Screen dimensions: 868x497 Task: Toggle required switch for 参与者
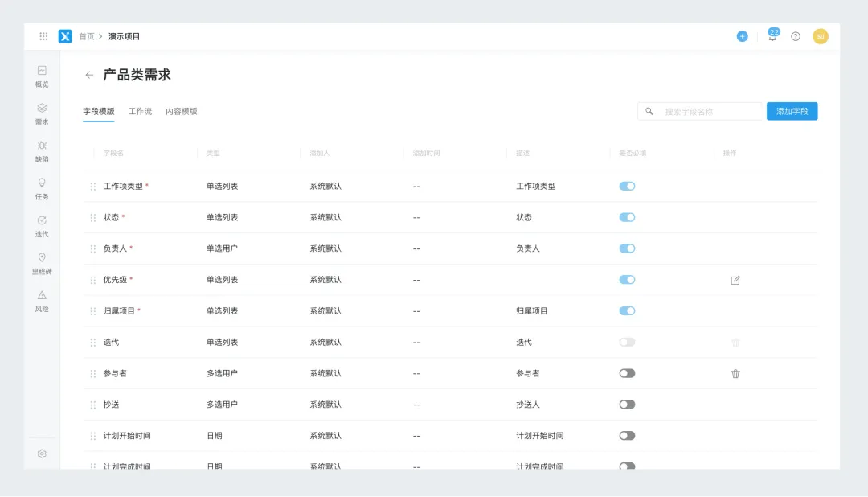coord(627,373)
